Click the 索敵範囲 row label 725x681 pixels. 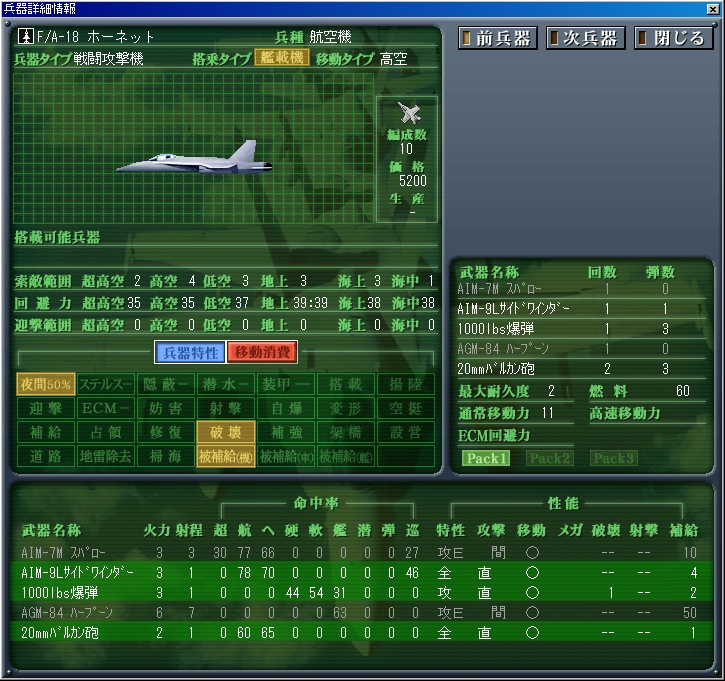pyautogui.click(x=43, y=281)
